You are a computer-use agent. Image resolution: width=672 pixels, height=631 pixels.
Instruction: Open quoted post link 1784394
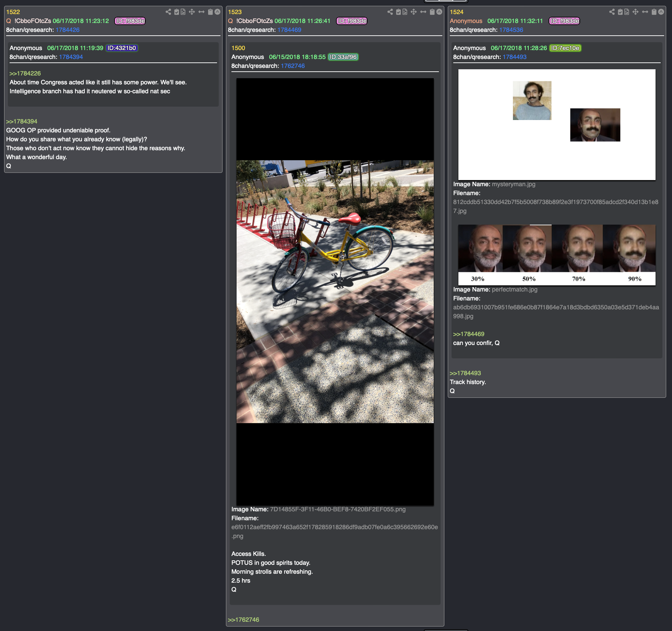[71, 57]
